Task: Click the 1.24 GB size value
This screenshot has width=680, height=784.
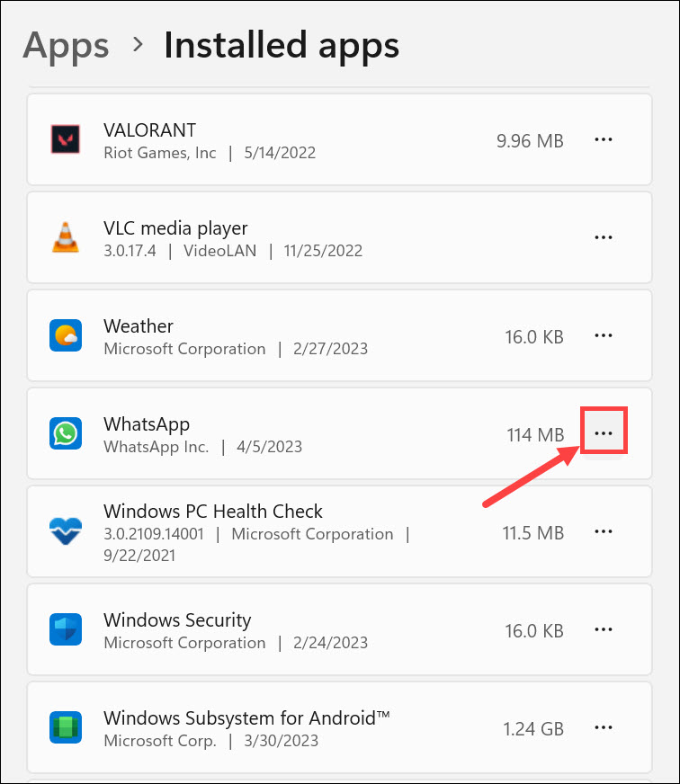Action: pyautogui.click(x=533, y=729)
